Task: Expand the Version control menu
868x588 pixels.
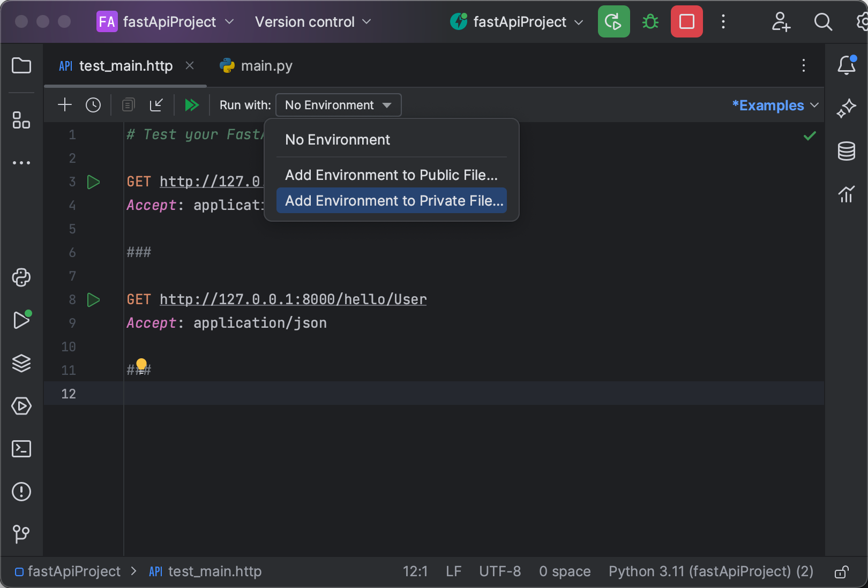Action: 313,22
